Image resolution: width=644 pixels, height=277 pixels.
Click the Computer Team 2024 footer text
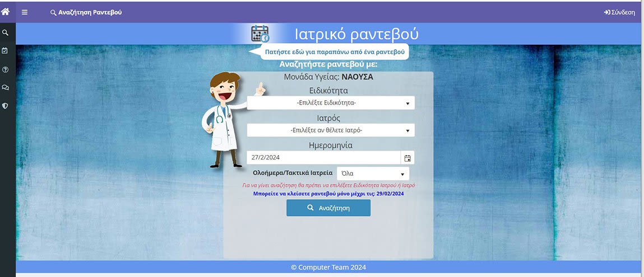coord(328,267)
